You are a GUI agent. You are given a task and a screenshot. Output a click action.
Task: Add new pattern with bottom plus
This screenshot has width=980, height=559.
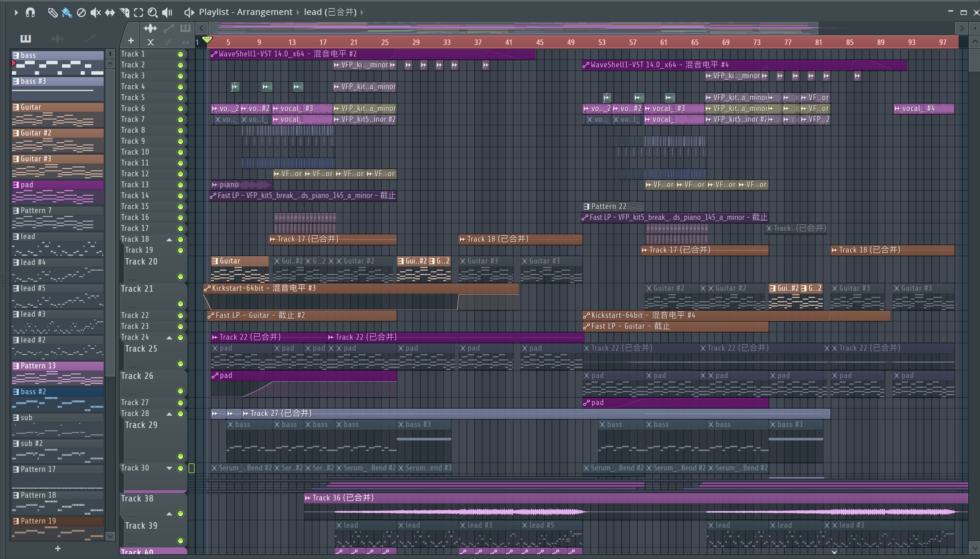click(58, 548)
